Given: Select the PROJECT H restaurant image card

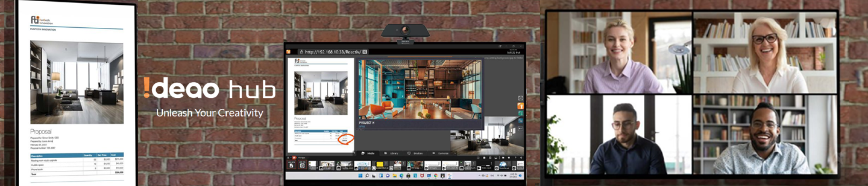Looking at the screenshot, I should pyautogui.click(x=420, y=95).
